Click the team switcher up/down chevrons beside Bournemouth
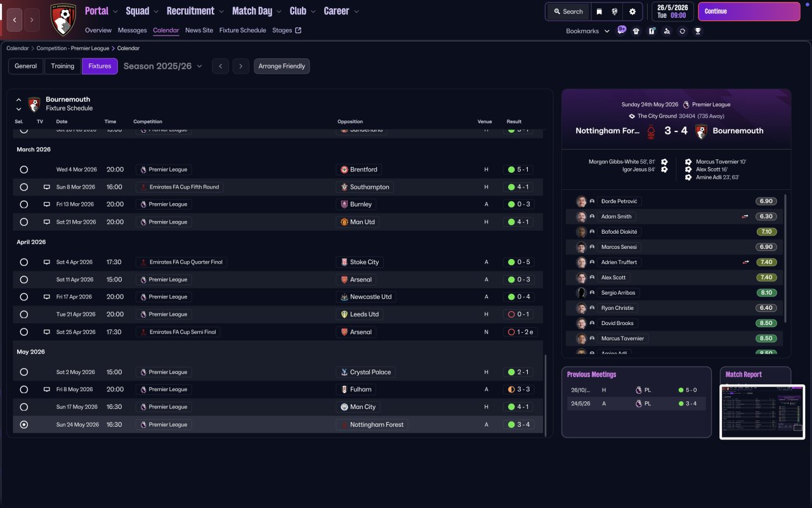The image size is (812, 508). 18,104
